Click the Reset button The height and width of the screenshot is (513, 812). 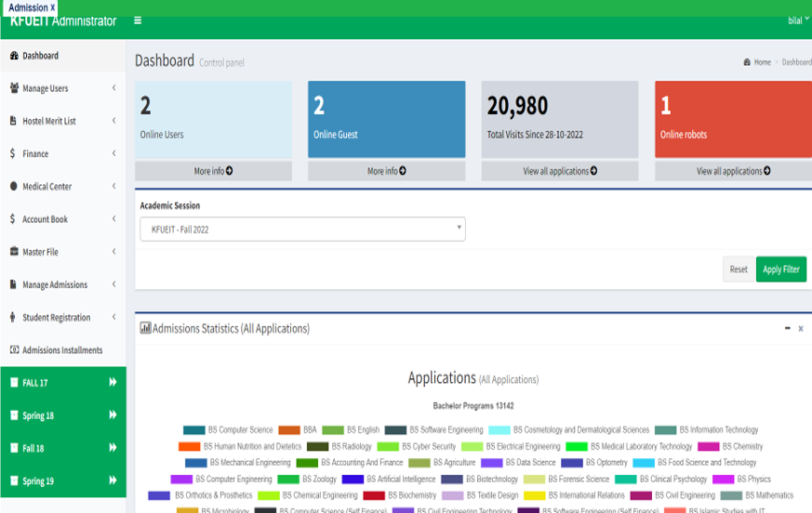[x=739, y=270]
